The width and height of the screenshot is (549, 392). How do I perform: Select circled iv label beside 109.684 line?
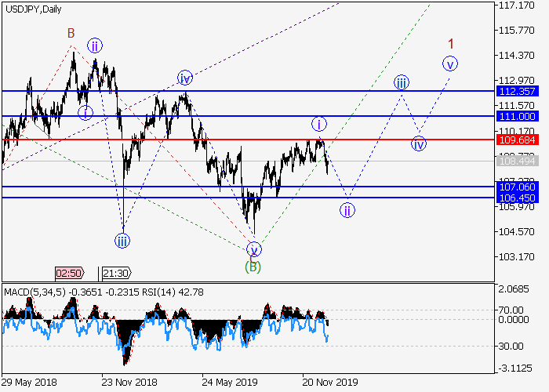tap(419, 143)
